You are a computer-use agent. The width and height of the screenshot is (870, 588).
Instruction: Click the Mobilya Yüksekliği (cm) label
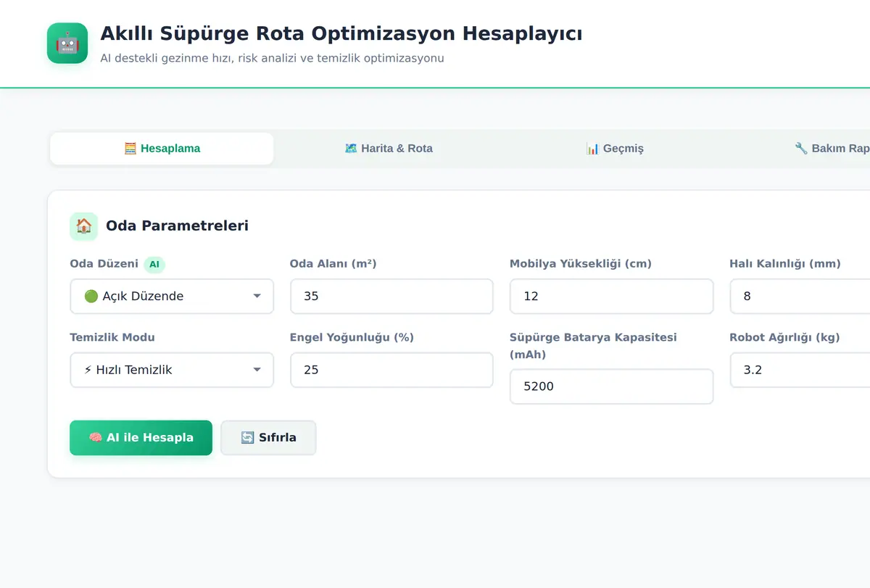click(x=581, y=264)
